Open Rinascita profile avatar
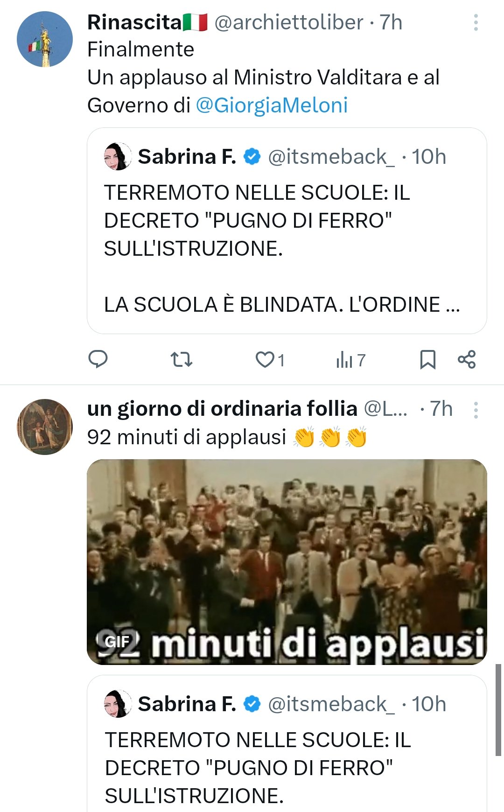 tap(45, 39)
